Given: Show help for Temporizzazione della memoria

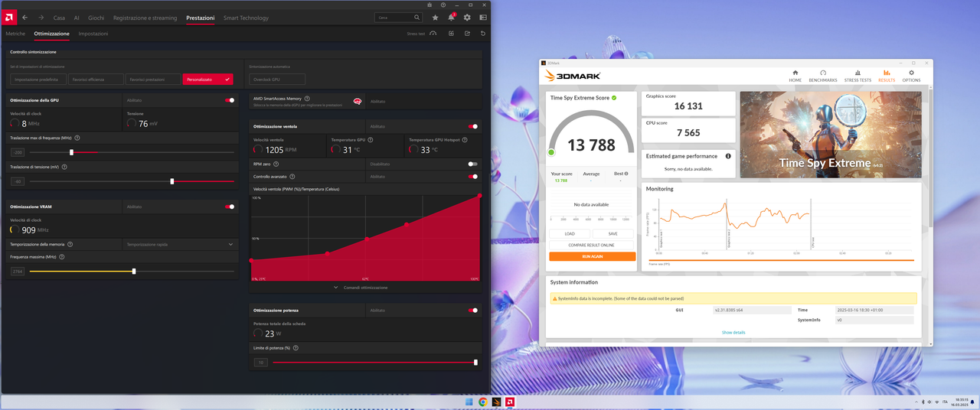Looking at the screenshot, I should coord(70,244).
